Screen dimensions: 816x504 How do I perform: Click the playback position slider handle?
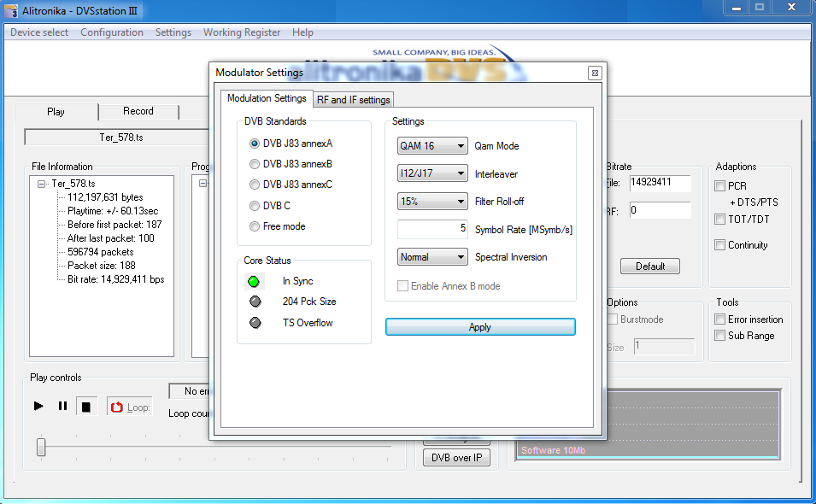coord(40,447)
